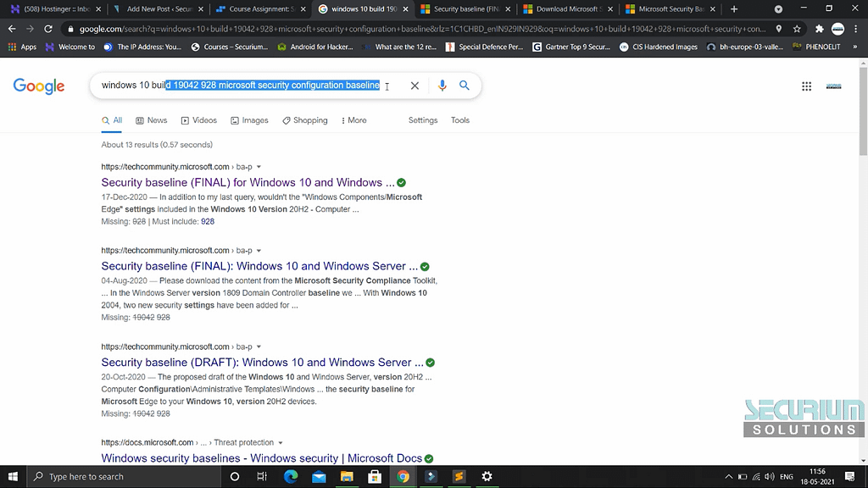Select the News search filter

pyautogui.click(x=152, y=120)
